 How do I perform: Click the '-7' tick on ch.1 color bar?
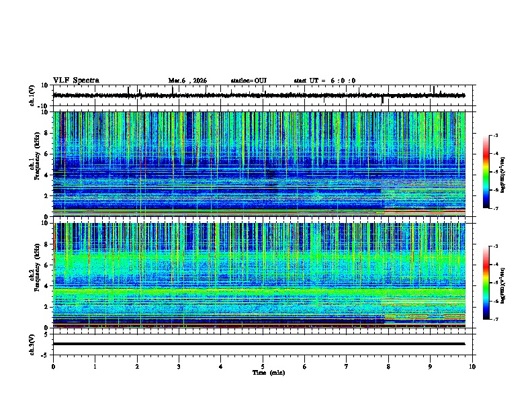(496, 208)
